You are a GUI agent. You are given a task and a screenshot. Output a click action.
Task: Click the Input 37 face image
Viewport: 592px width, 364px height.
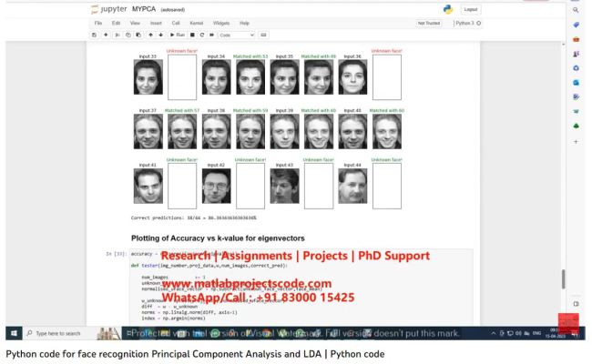pos(148,131)
